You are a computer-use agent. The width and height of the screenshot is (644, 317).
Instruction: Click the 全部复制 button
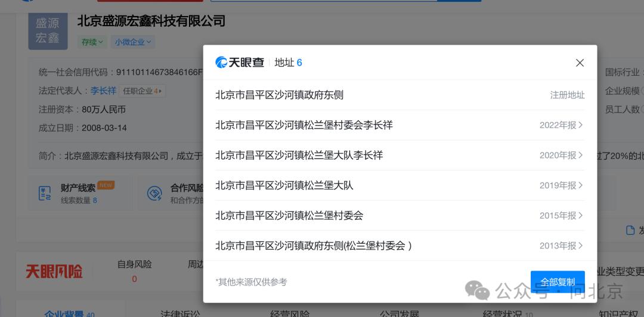pyautogui.click(x=558, y=282)
